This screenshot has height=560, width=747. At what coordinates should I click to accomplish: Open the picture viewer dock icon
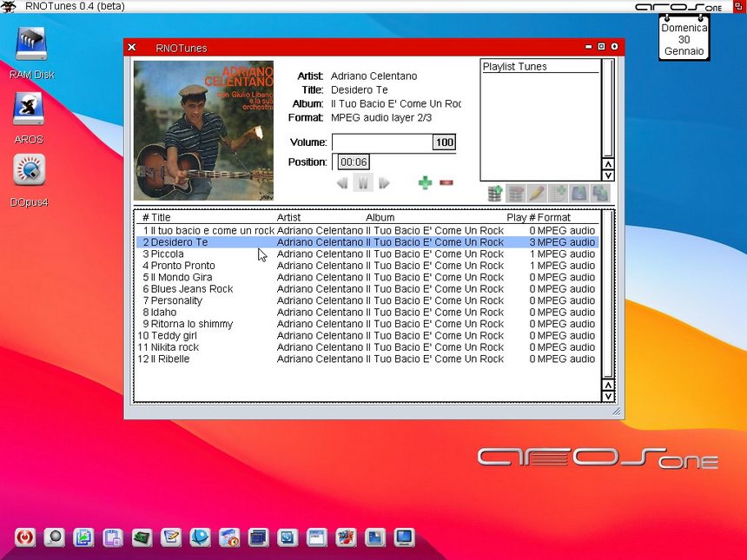click(x=83, y=537)
